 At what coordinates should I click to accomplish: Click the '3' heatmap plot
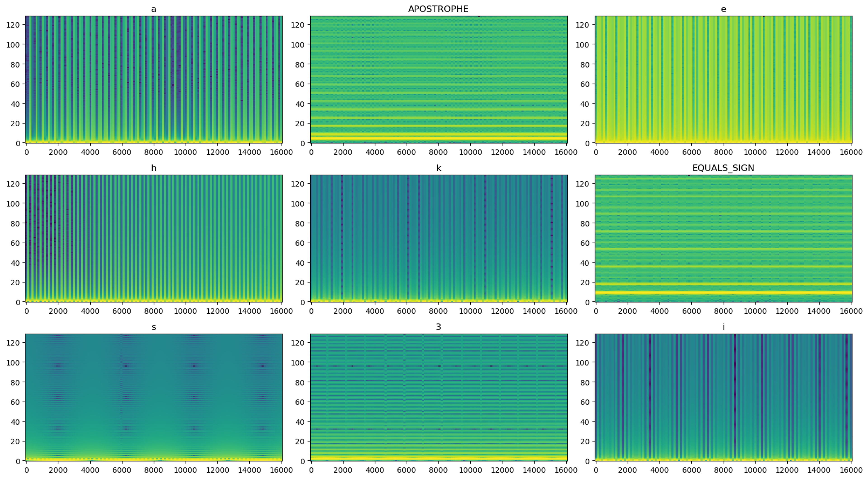(438, 397)
